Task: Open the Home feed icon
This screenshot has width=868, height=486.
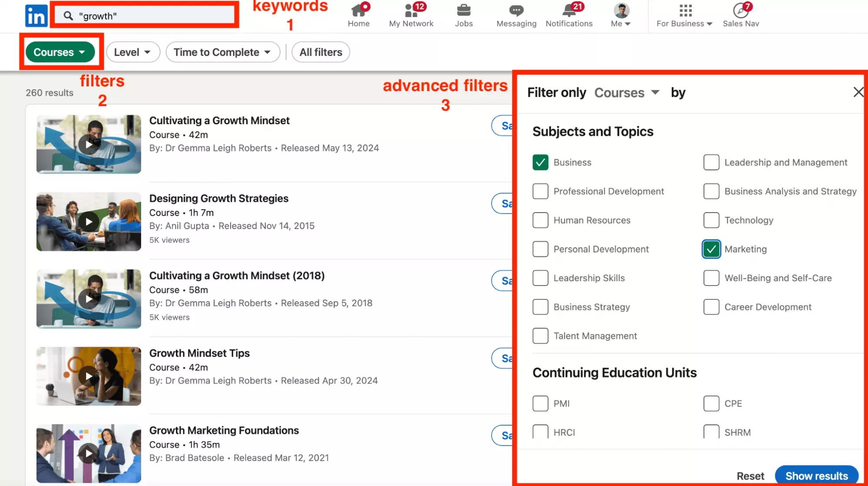Action: click(359, 10)
